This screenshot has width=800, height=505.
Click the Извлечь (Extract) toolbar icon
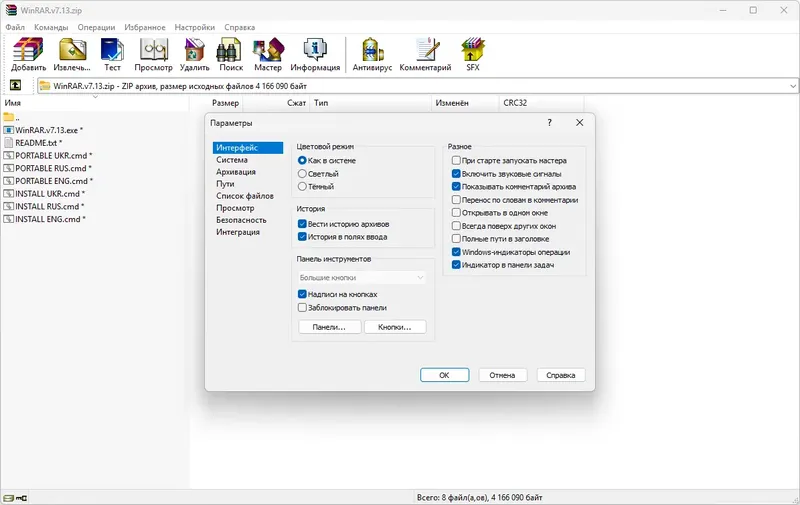pyautogui.click(x=72, y=49)
